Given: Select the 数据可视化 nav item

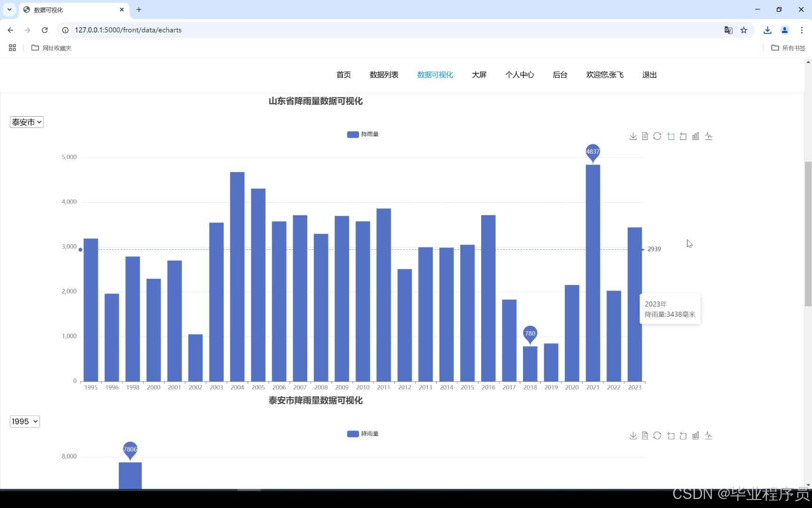Looking at the screenshot, I should point(435,75).
